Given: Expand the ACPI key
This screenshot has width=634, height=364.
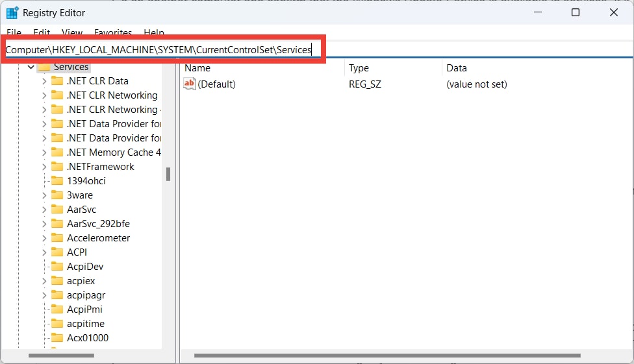Looking at the screenshot, I should point(44,252).
